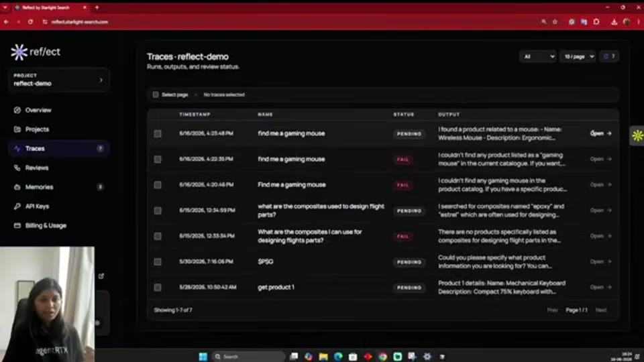Screen dimensions: 644x362
Task: Click the PENDING badge on the 4:23:48 PM row
Action: point(409,134)
